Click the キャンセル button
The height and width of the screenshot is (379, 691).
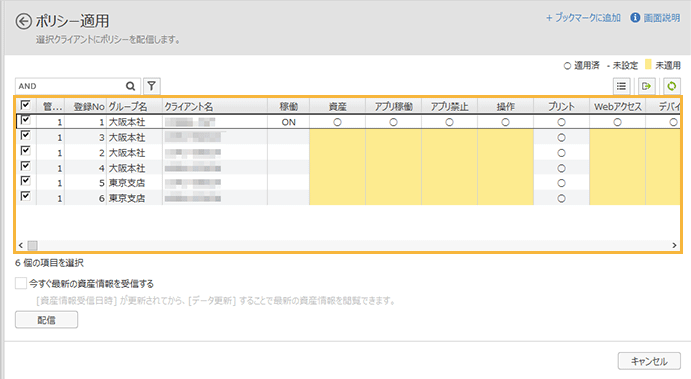(649, 361)
